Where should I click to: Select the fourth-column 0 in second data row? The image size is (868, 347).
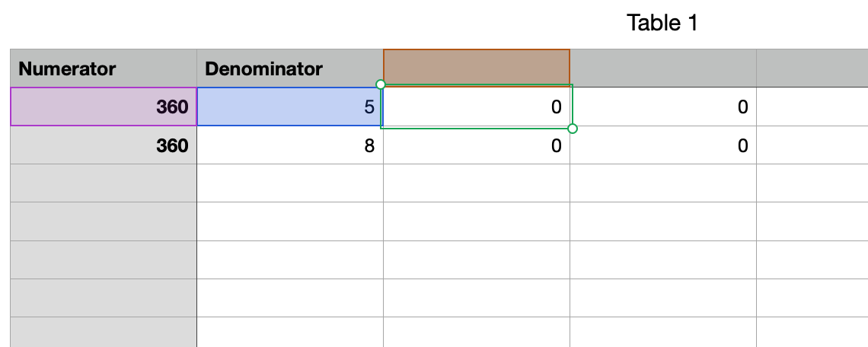[662, 145]
